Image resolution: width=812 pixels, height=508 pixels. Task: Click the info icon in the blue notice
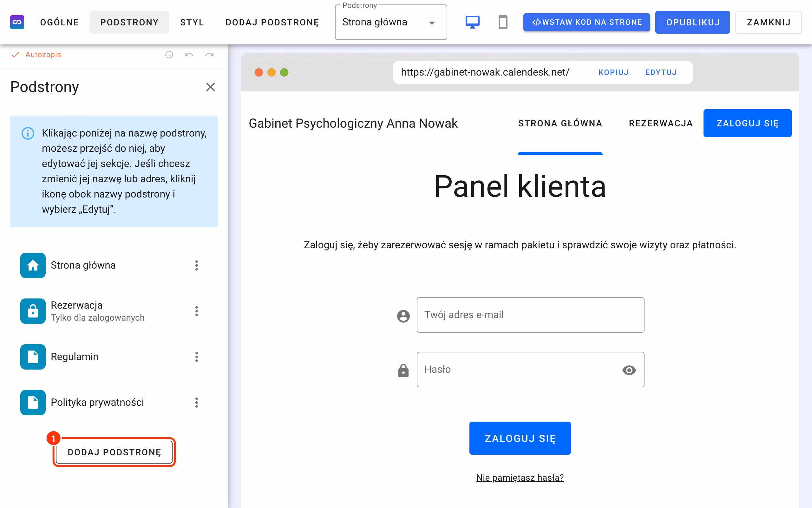click(x=28, y=133)
